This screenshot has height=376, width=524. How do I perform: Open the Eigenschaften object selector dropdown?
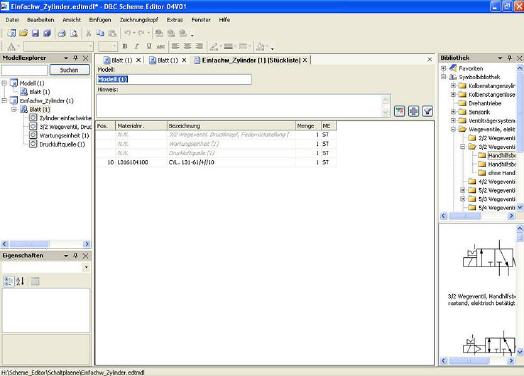(87, 267)
